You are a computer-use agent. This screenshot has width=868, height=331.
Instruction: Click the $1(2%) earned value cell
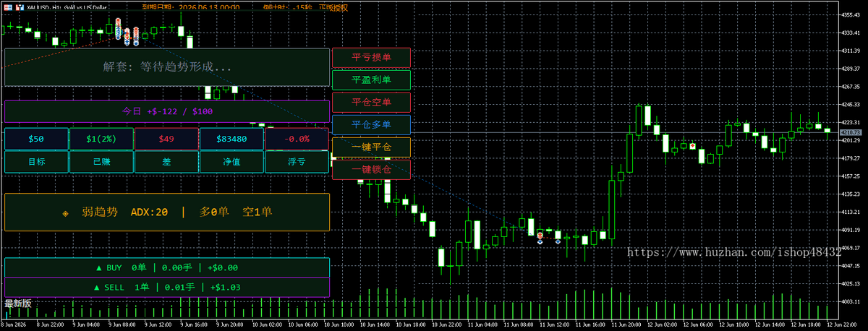tap(101, 139)
